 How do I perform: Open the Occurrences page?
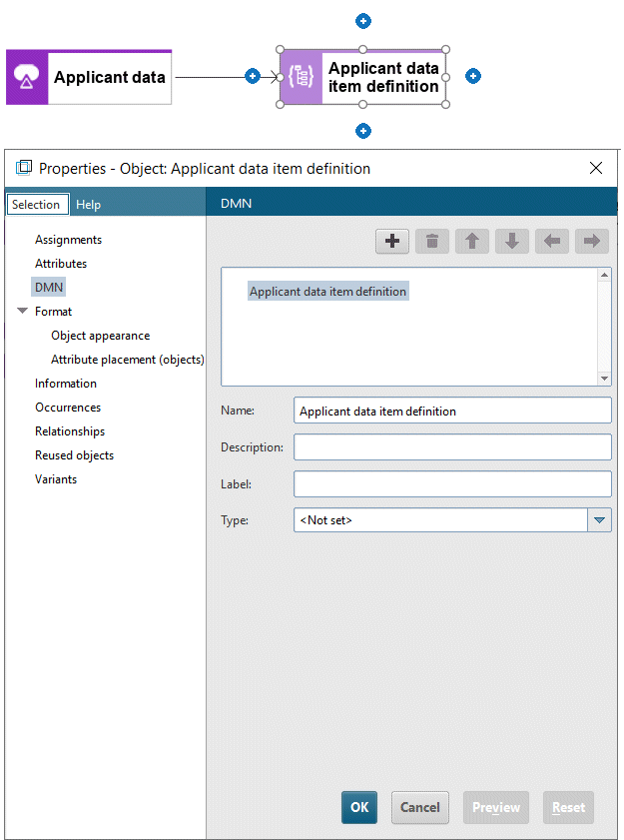click(68, 408)
